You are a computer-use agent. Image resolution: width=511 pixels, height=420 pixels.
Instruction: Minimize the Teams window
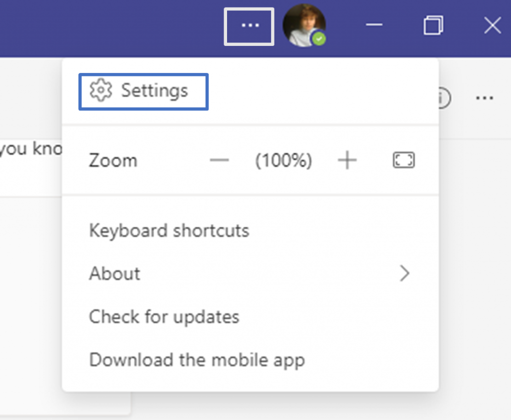374,25
